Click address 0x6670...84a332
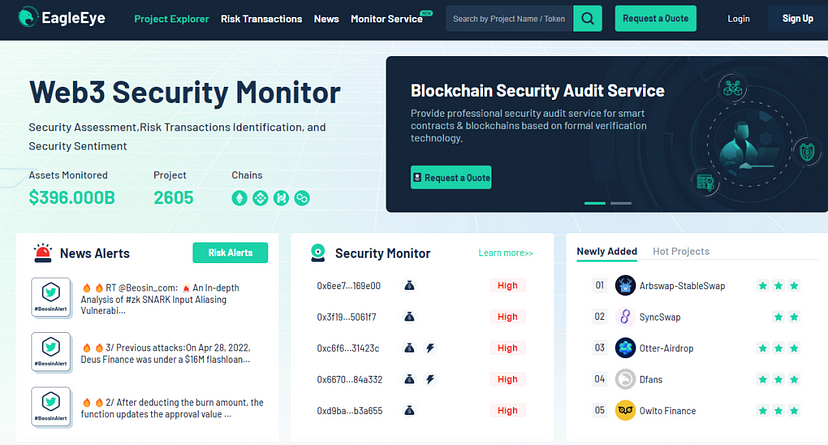Screen dimensions: 828x445 click(350, 379)
